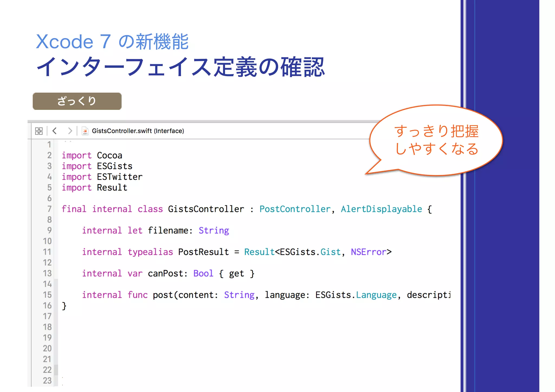Click the 'import ESTwitter' line

102,177
